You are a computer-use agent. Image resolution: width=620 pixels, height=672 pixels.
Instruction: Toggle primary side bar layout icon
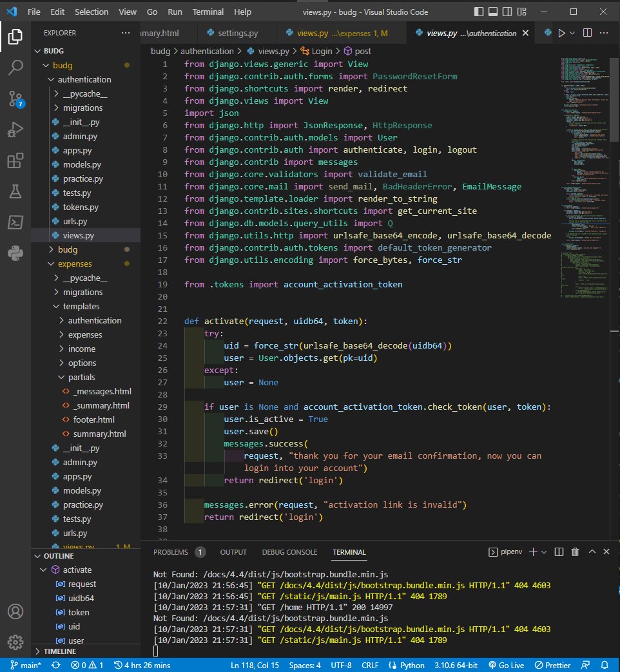pos(478,12)
